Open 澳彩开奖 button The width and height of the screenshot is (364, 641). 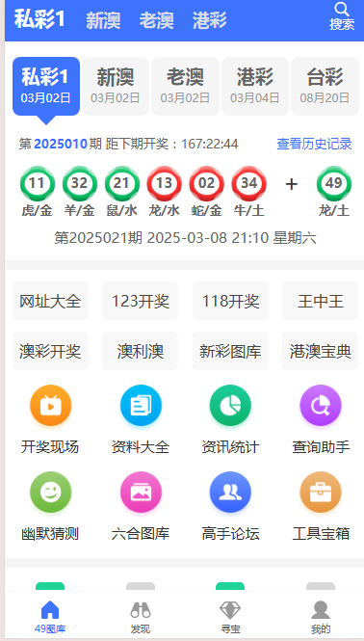point(50,351)
